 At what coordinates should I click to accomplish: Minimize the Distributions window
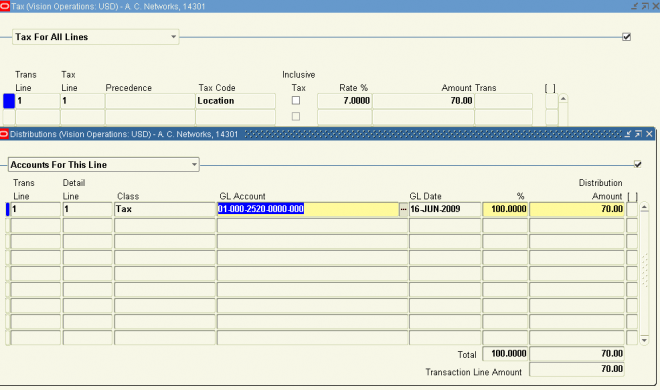click(x=628, y=134)
